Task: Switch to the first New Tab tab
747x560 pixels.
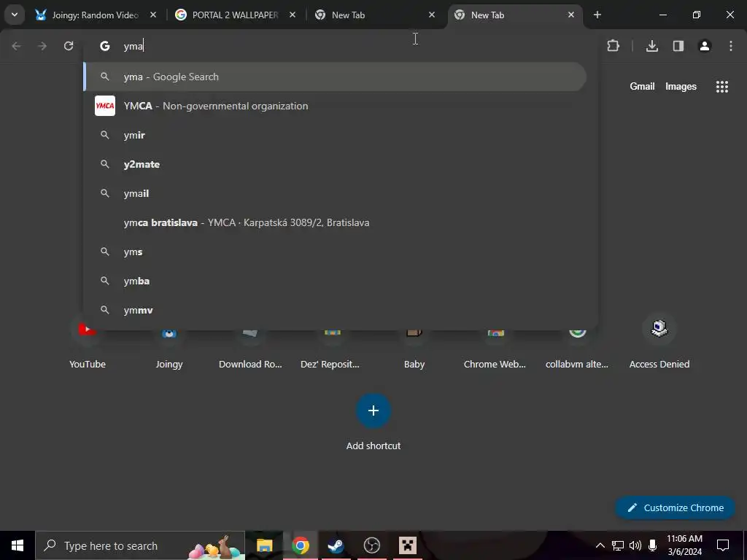Action: coord(375,15)
